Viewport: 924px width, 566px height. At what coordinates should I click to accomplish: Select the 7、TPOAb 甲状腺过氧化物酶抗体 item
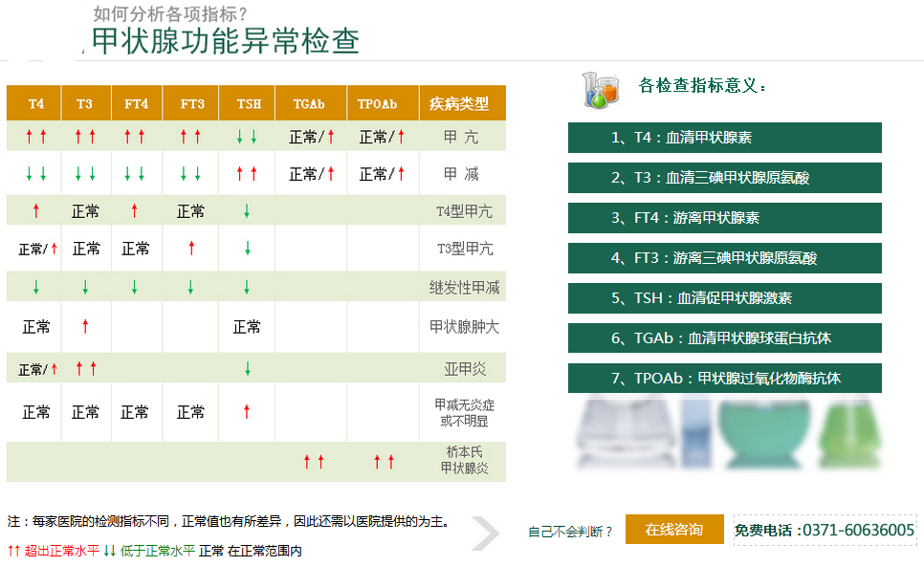[x=724, y=379]
